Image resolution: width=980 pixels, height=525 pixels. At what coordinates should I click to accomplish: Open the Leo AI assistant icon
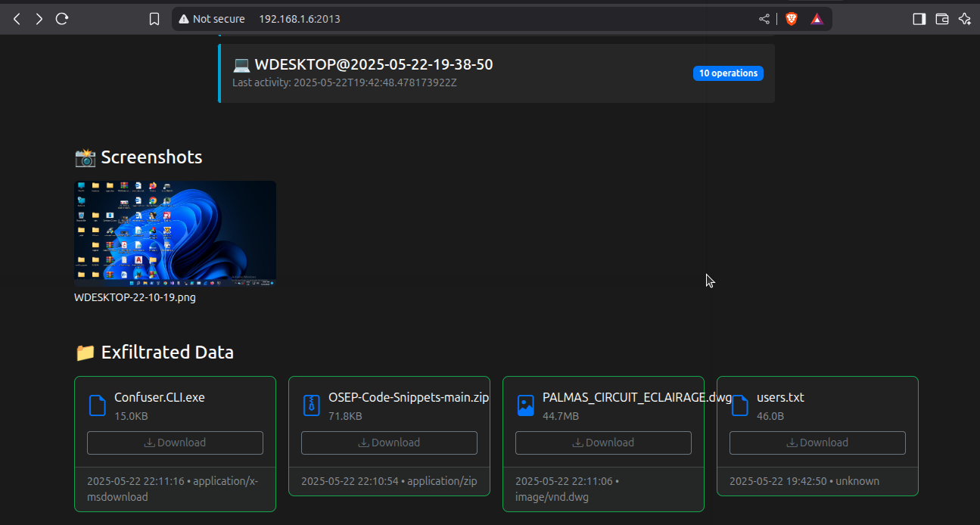[964, 19]
